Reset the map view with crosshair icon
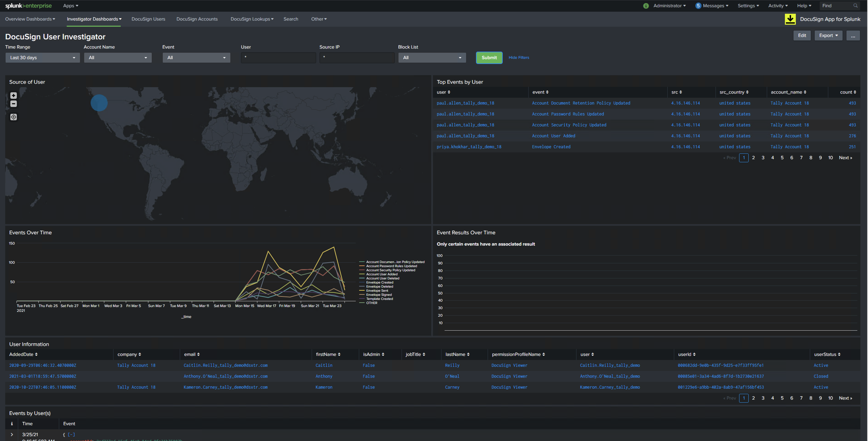The height and width of the screenshot is (441, 868). tap(13, 117)
